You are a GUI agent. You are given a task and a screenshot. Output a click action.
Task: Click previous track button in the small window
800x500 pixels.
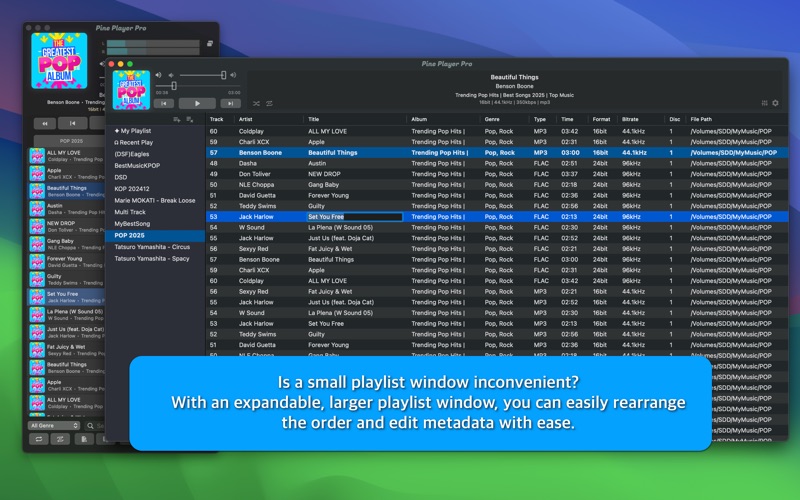pos(72,123)
